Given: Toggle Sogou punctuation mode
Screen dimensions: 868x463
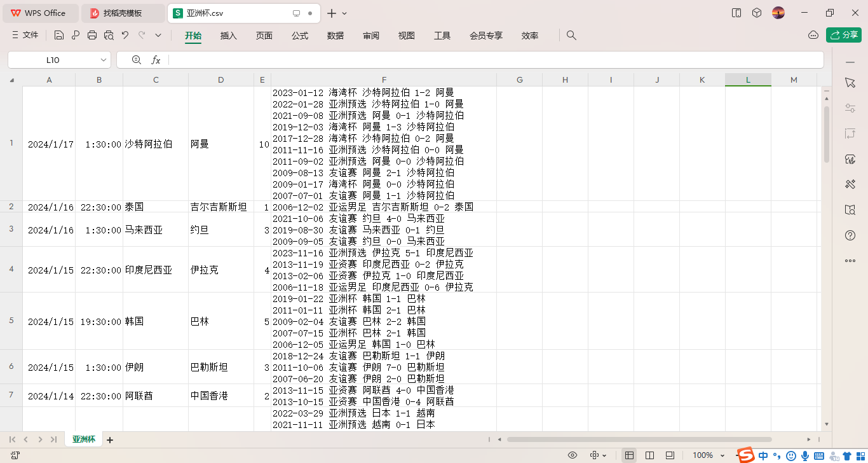Looking at the screenshot, I should click(777, 455).
